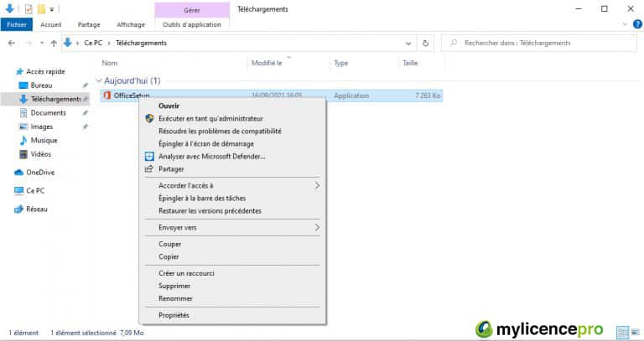Image resolution: width=644 pixels, height=341 pixels.
Task: Open the Fichier menu button
Action: tap(16, 24)
